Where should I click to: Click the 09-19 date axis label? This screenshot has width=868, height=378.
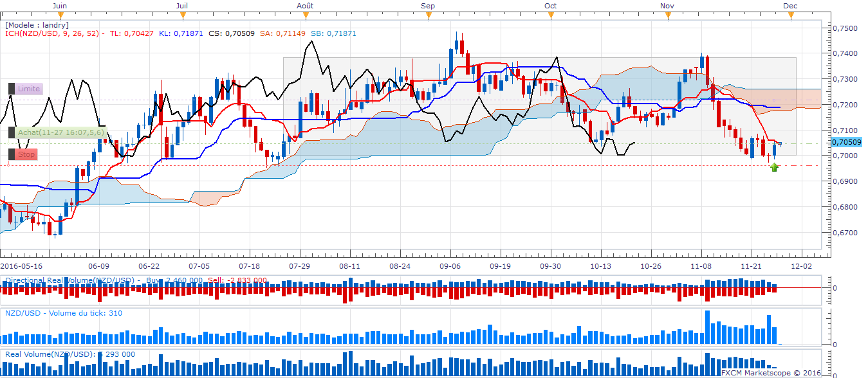(500, 266)
